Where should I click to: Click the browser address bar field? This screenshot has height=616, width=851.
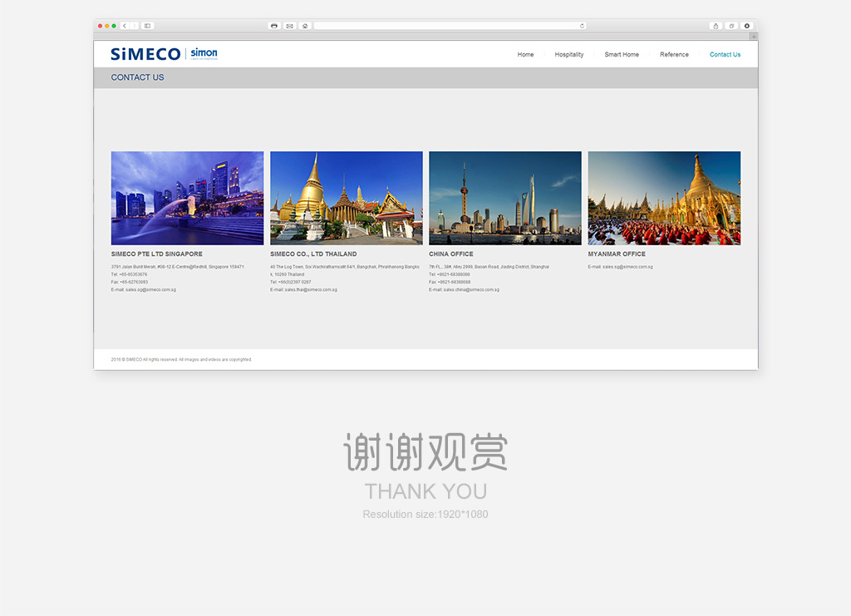point(449,26)
